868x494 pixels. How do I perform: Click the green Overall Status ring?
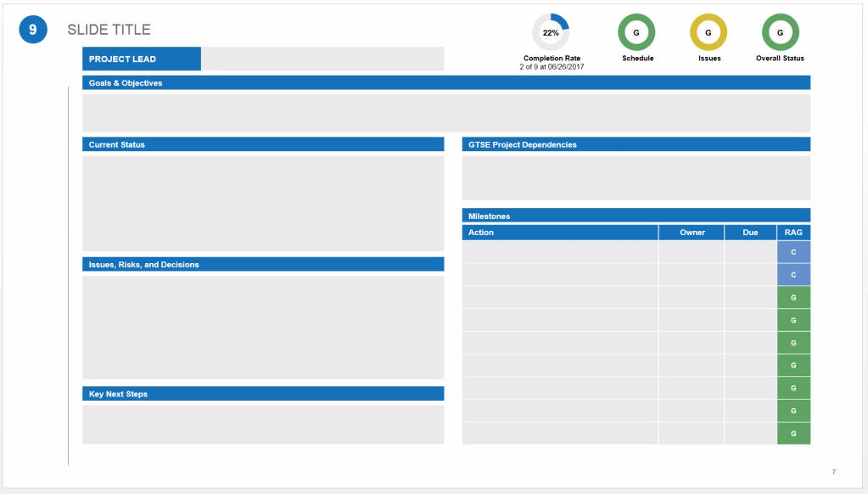click(x=780, y=32)
